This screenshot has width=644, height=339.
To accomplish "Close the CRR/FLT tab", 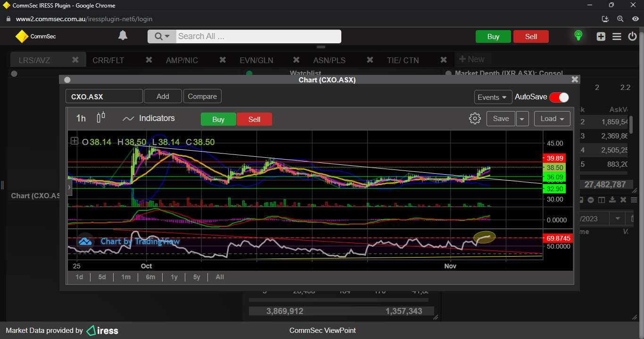I will click(x=149, y=60).
